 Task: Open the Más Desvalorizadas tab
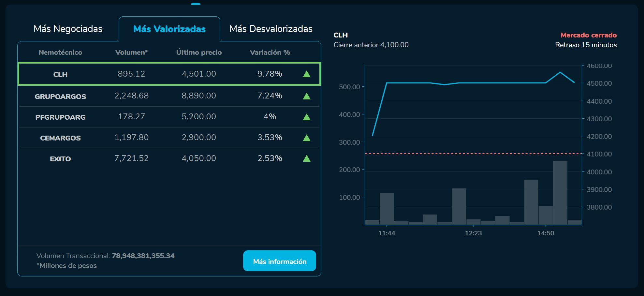tap(271, 29)
